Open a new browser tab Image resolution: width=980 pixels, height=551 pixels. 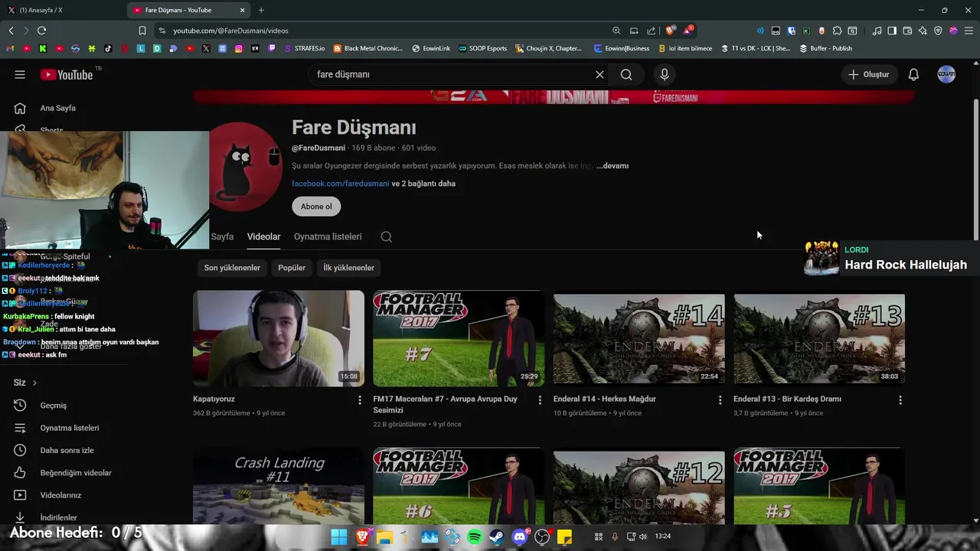point(261,10)
